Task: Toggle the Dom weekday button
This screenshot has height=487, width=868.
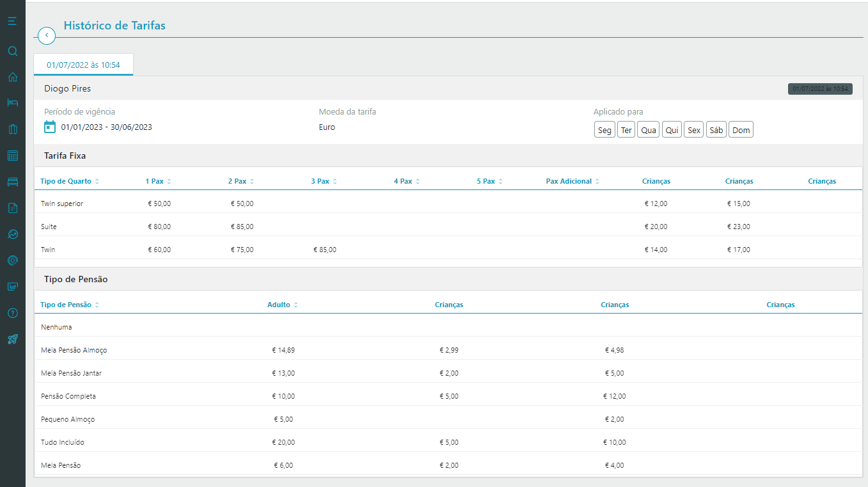Action: coord(741,130)
